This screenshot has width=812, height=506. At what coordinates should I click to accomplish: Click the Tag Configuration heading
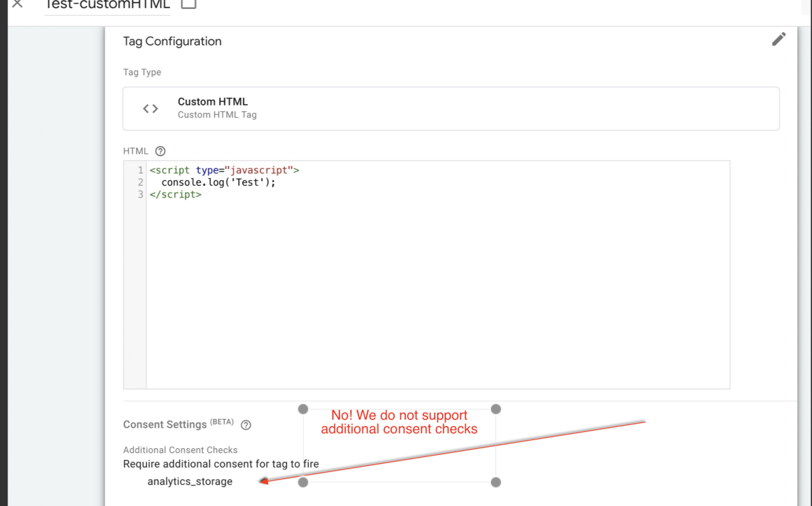[x=172, y=41]
